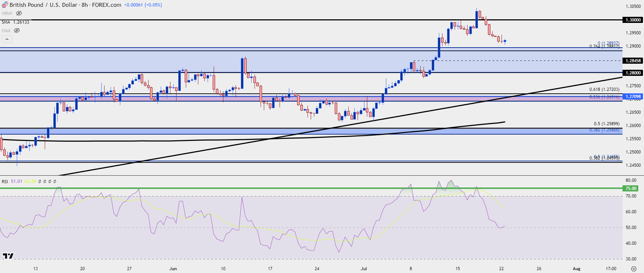Click the blue 1.27098 price label

tap(633, 96)
